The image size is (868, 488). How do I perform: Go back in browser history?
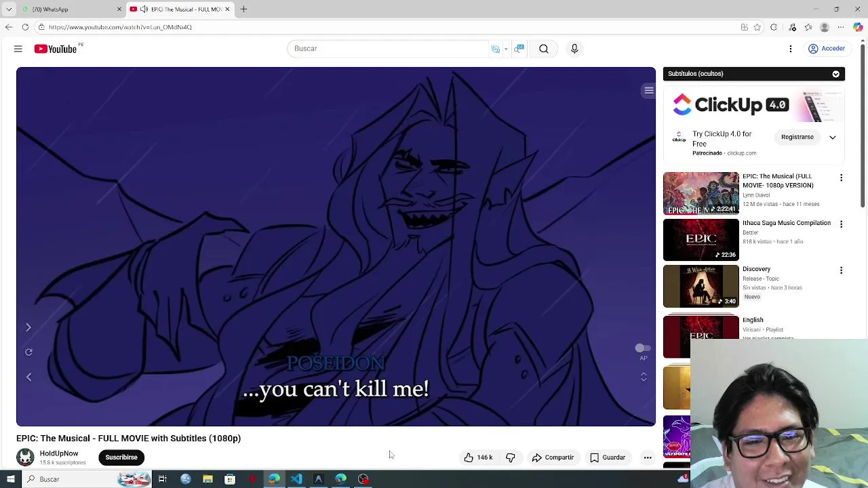coord(8,27)
